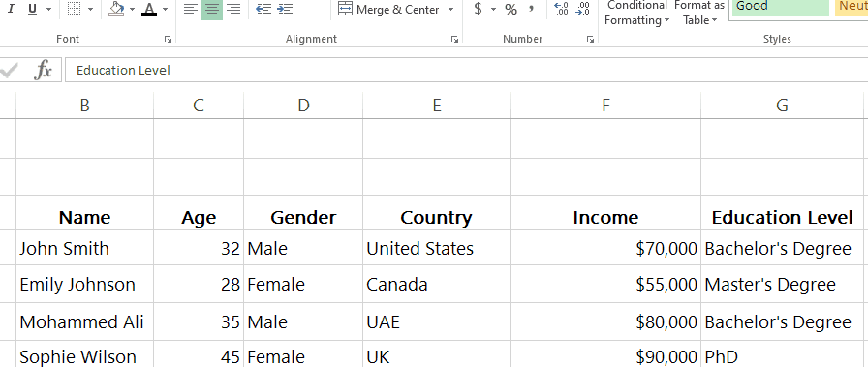This screenshot has height=367, width=868.
Task: Select the $70,000 income cell
Action: pos(605,248)
